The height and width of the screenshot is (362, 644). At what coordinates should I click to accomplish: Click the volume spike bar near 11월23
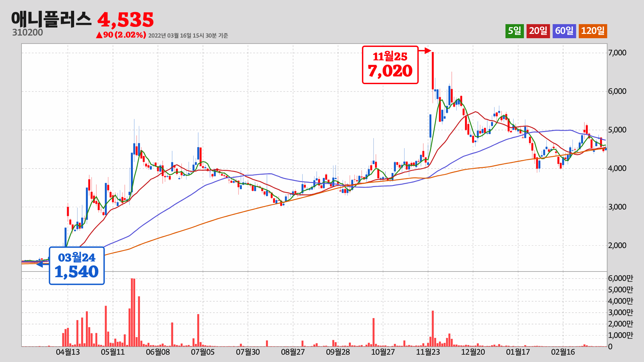pos(433,328)
